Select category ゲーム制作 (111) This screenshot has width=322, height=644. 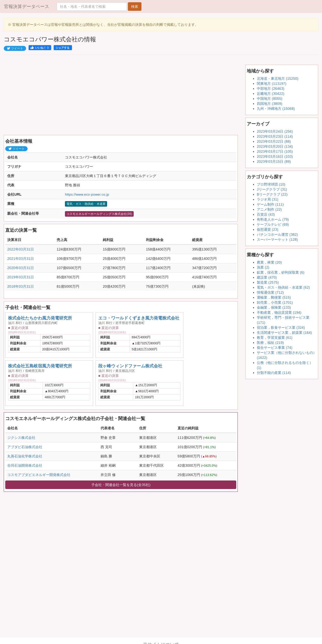pos(270,204)
